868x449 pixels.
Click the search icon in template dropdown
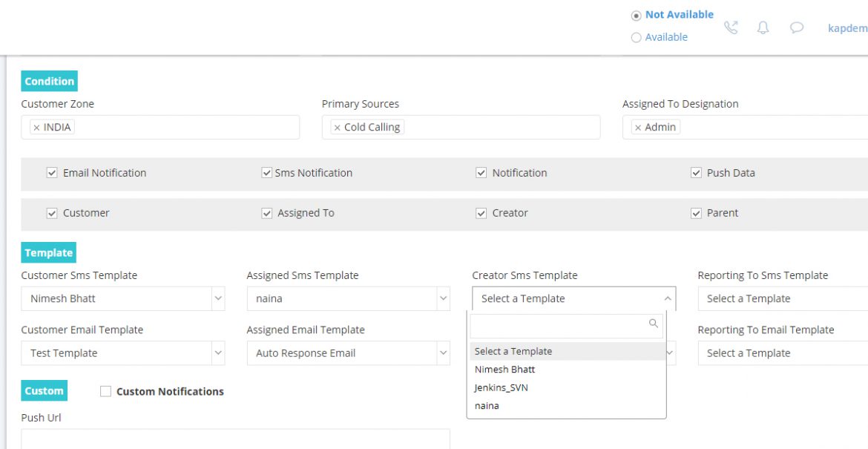(x=654, y=324)
